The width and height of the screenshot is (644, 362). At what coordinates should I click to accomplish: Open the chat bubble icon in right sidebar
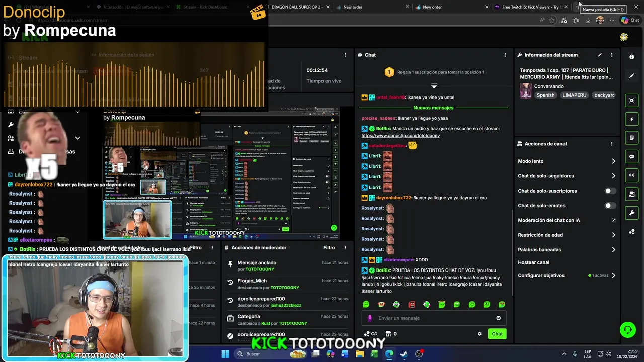(x=632, y=156)
